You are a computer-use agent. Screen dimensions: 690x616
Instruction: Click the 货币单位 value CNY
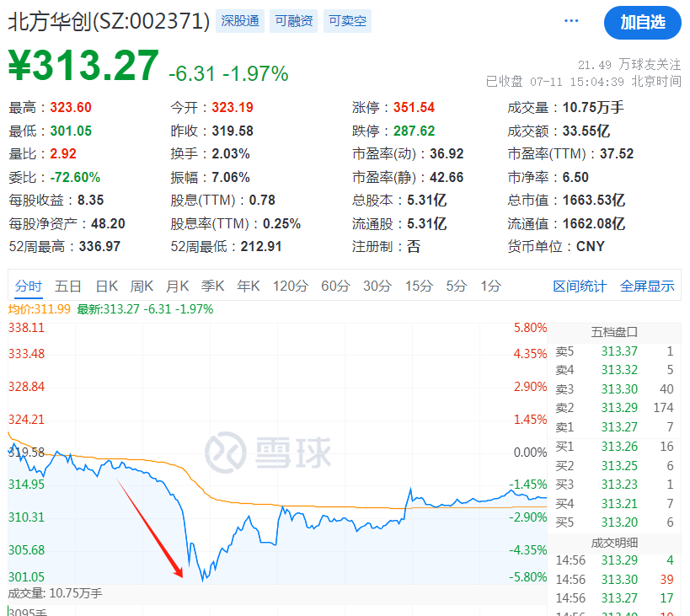591,246
